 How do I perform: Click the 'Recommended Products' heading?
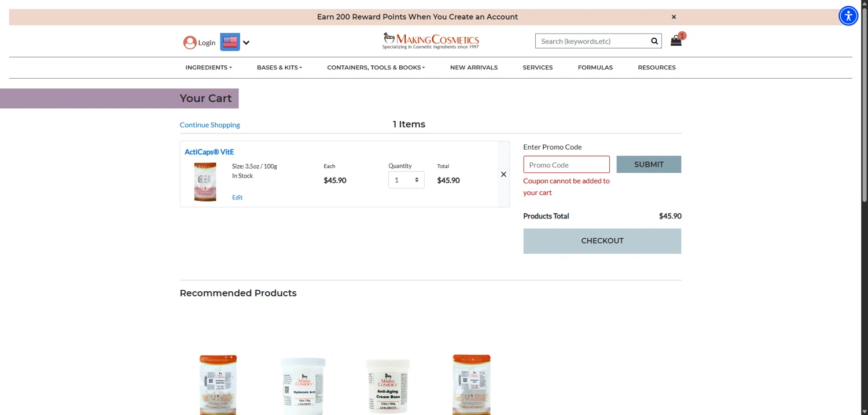[238, 293]
